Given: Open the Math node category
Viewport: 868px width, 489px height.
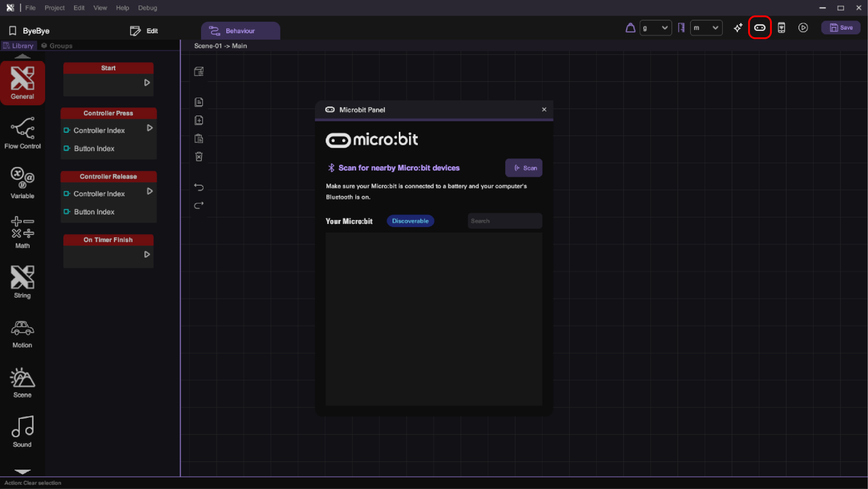Looking at the screenshot, I should pos(22,232).
